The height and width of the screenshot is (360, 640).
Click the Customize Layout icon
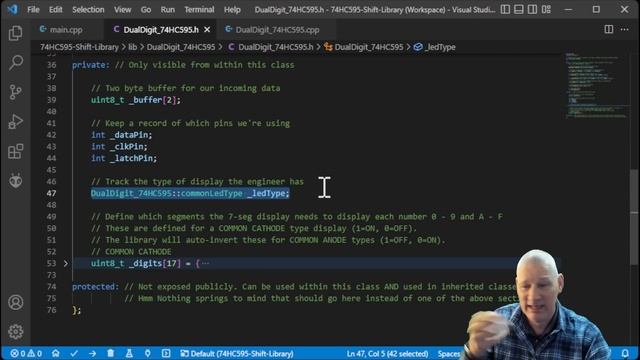click(547, 9)
